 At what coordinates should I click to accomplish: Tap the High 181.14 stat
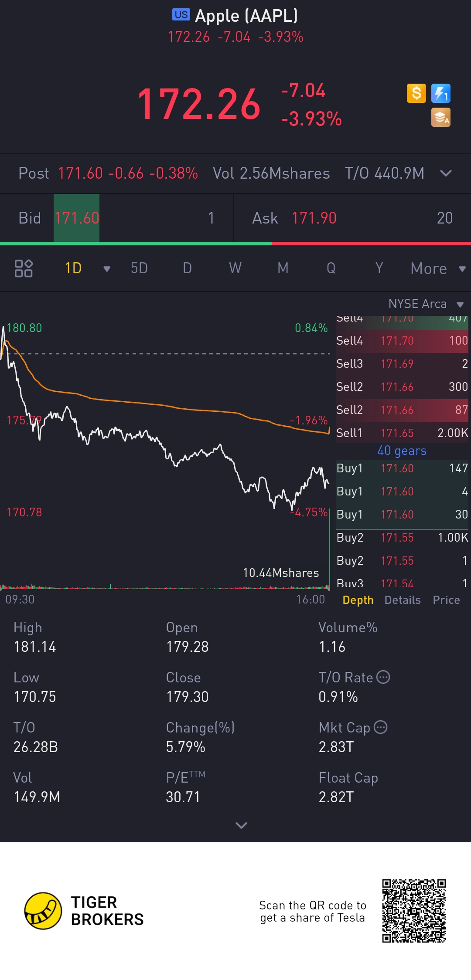[x=35, y=637]
